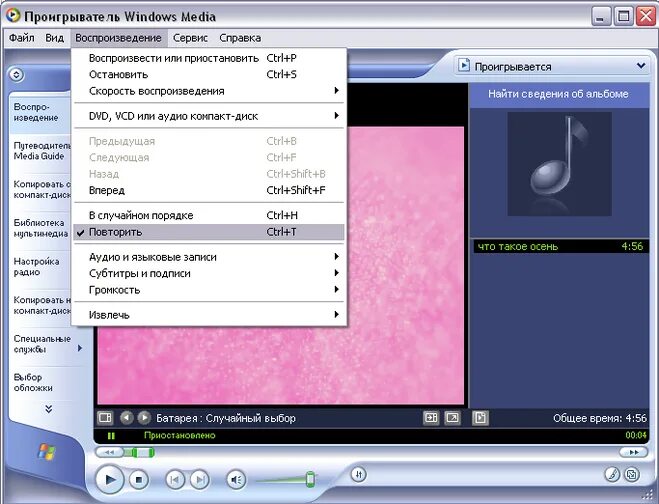Click the playlist icon left of 'Общее время'
Screen dimensions: 659x504
coord(480,418)
